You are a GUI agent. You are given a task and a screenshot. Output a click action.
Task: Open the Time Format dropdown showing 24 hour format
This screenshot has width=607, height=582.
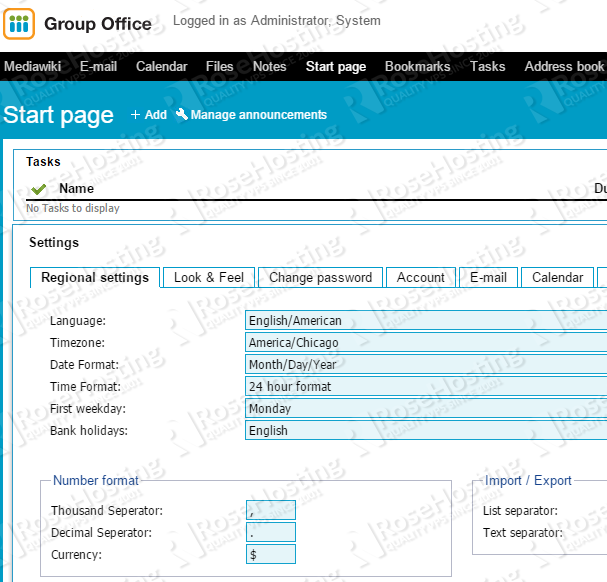point(426,386)
